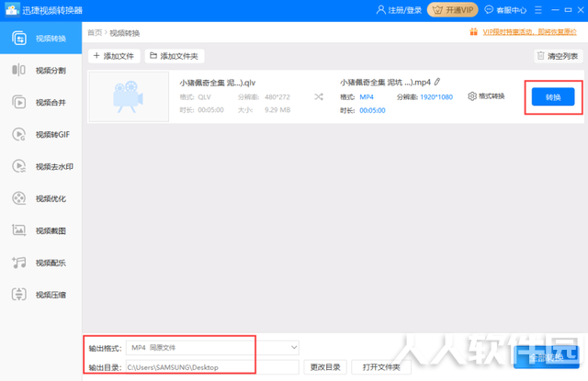Click the 视频配乐 music note icon
This screenshot has width=588, height=381.
click(18, 263)
